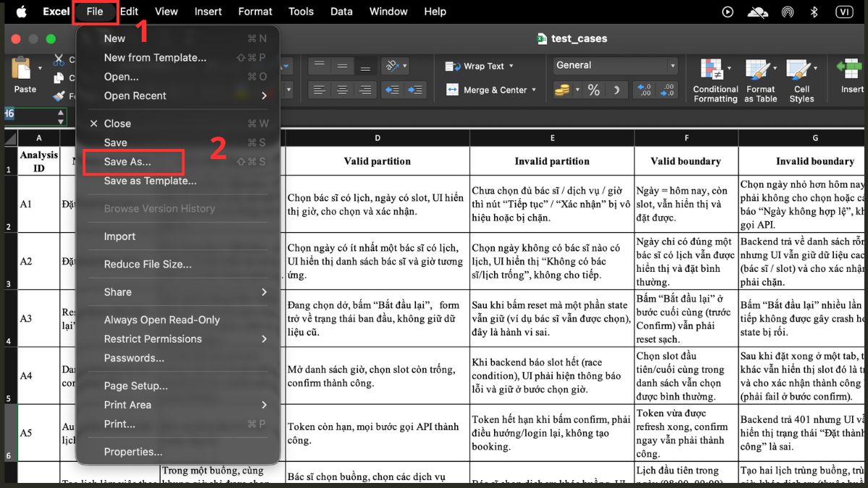Open the Data menu in menu bar
Screen dimensions: 868x488
[341, 12]
